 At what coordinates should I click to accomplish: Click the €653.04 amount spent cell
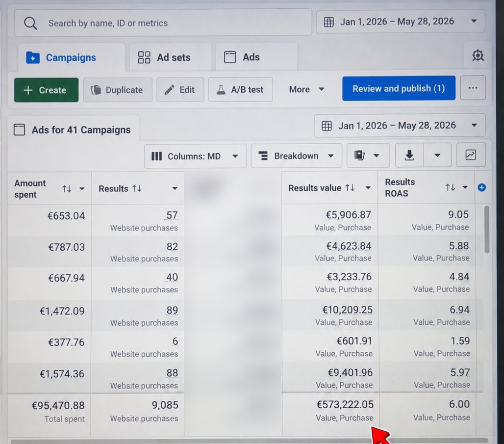click(66, 215)
